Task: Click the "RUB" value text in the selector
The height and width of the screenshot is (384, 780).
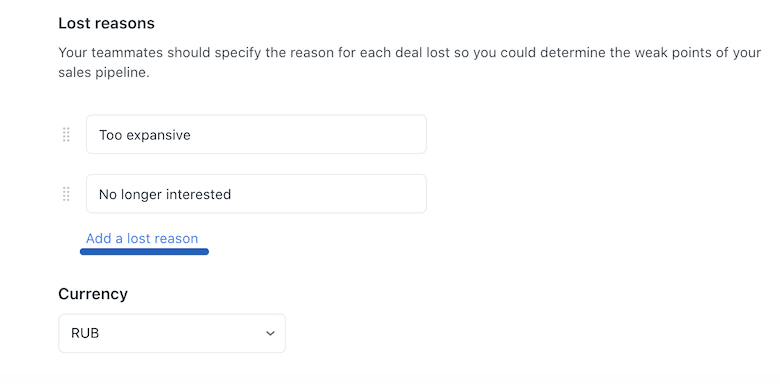Action: 85,333
